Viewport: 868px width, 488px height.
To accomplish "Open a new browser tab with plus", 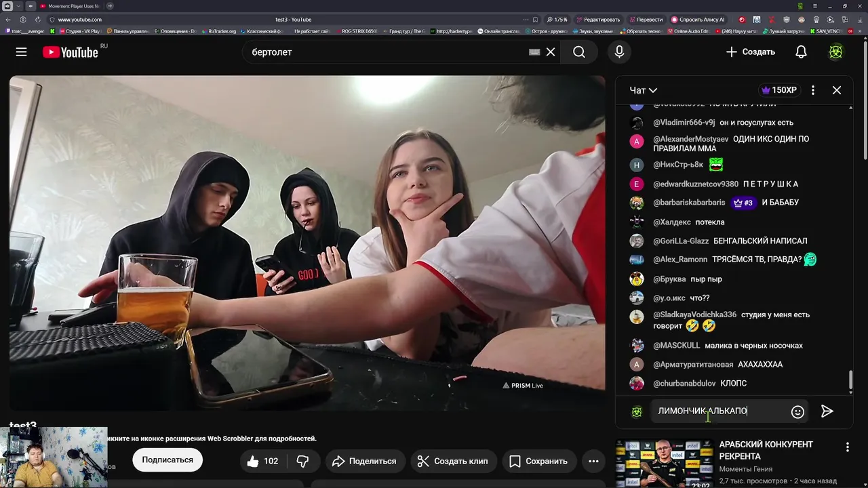I will point(110,6).
